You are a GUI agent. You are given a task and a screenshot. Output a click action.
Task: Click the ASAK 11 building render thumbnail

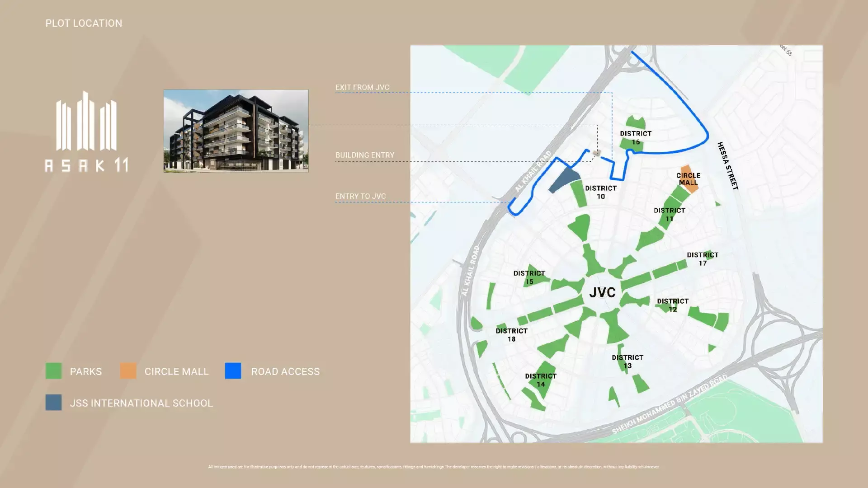click(235, 131)
